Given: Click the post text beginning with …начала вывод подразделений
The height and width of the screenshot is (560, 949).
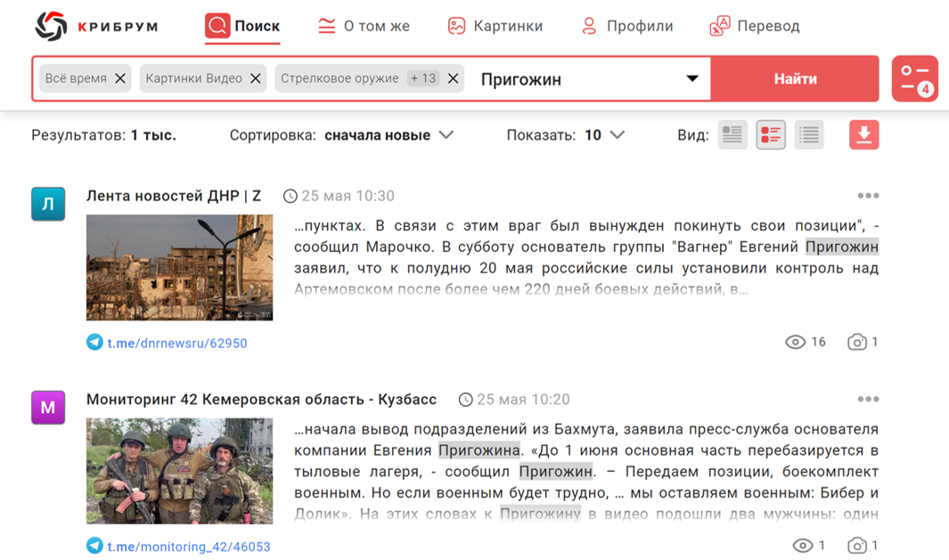Looking at the screenshot, I should pos(585,472).
